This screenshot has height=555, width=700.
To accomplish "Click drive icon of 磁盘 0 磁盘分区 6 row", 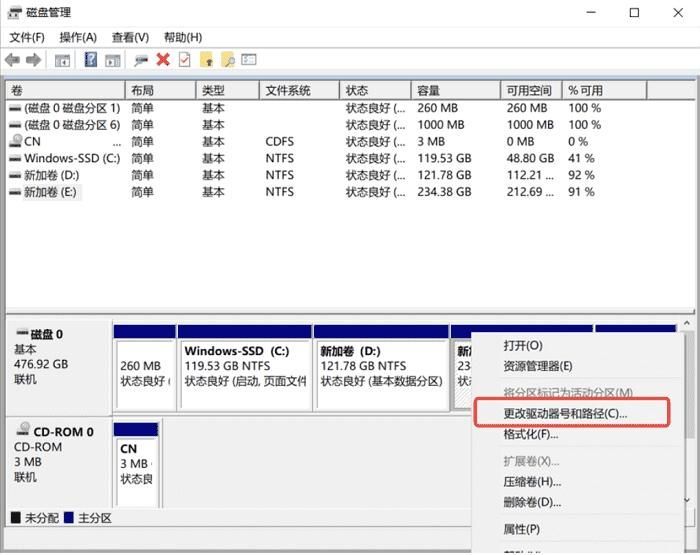I will click(15, 125).
